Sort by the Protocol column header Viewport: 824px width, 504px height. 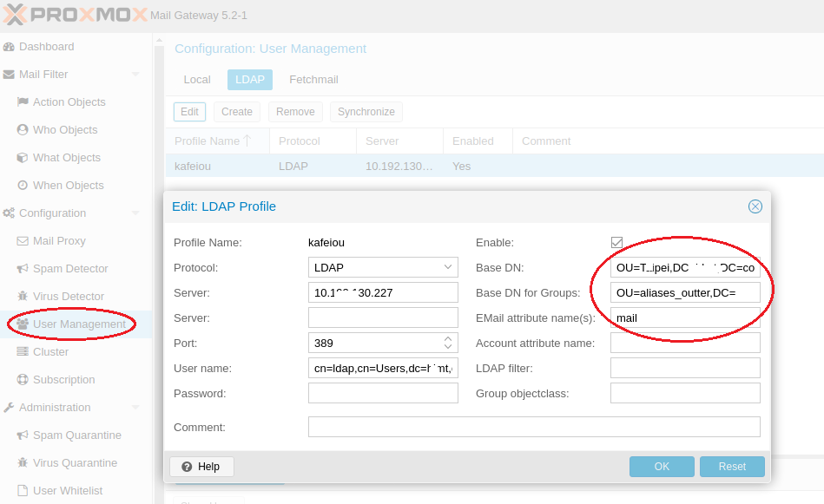click(313, 141)
